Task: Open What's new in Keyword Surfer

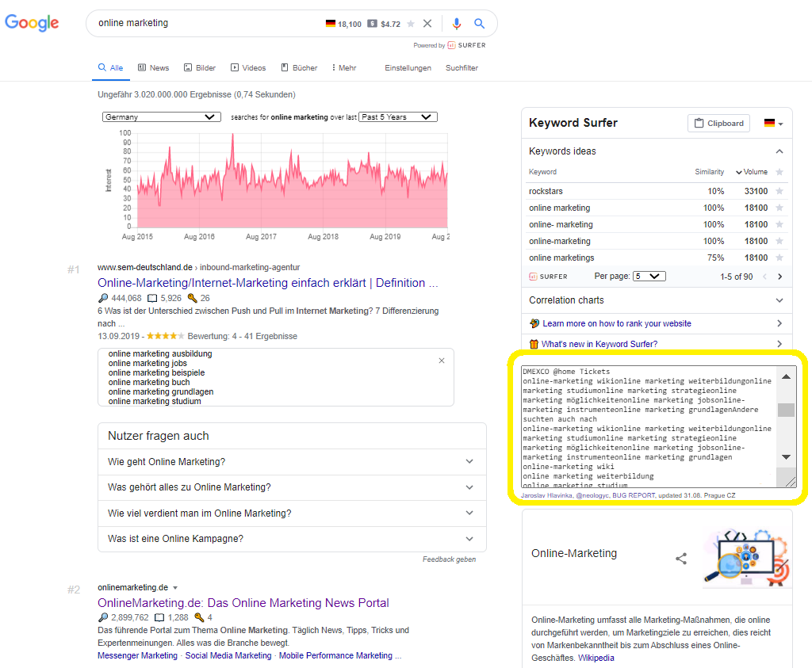Action: tap(599, 344)
